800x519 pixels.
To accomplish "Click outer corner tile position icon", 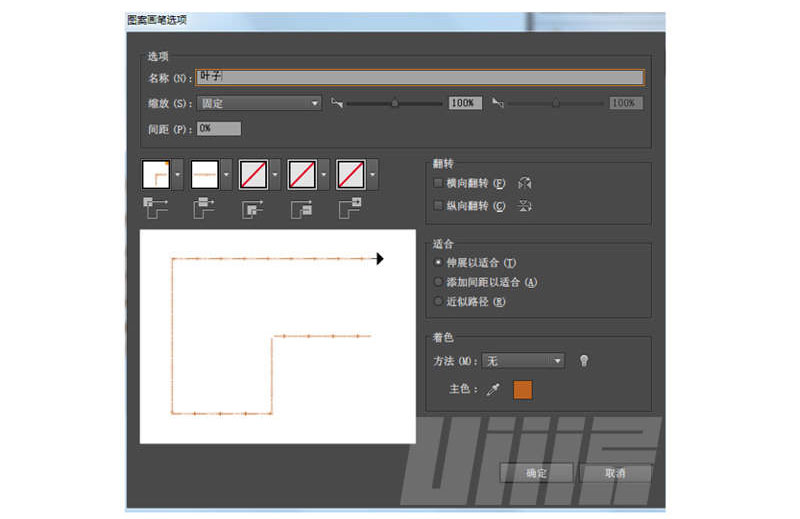I will click(155, 208).
